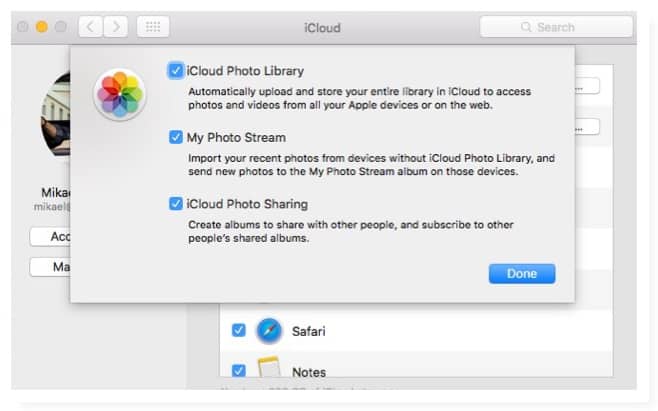Toggle iCloud Photo Sharing checkbox
This screenshot has width=658, height=411.
click(x=175, y=204)
